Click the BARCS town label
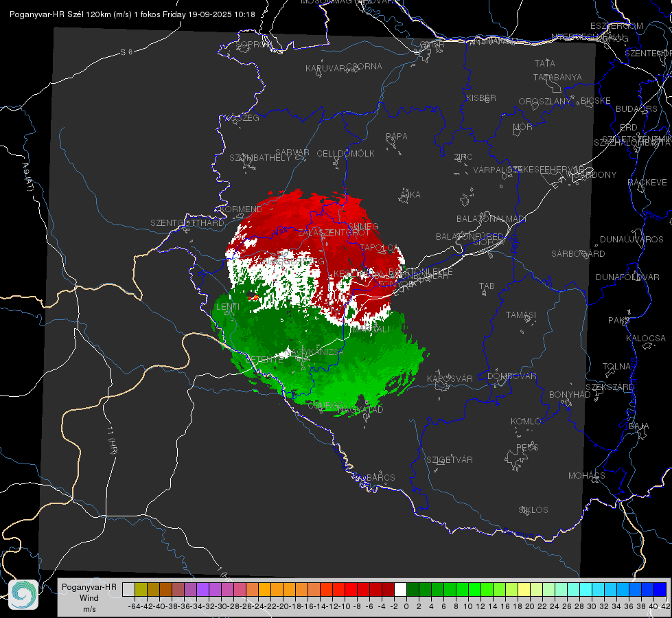This screenshot has width=672, height=618. [380, 477]
